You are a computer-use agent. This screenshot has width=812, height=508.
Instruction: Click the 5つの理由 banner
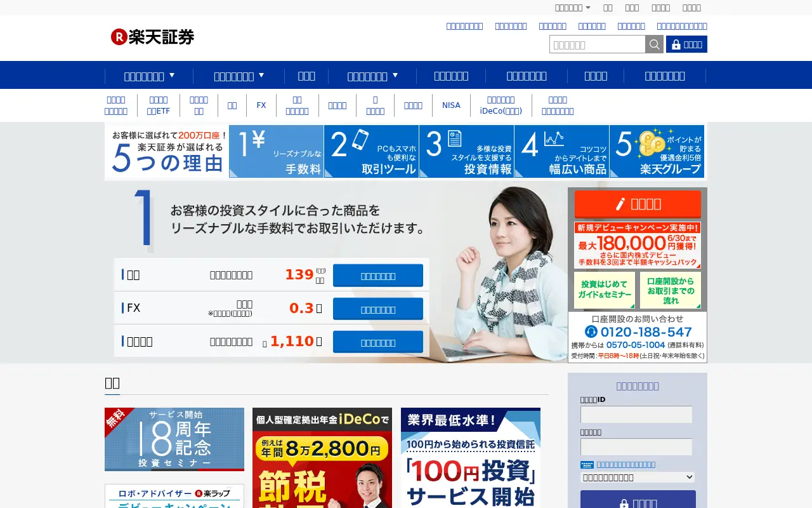(167, 151)
